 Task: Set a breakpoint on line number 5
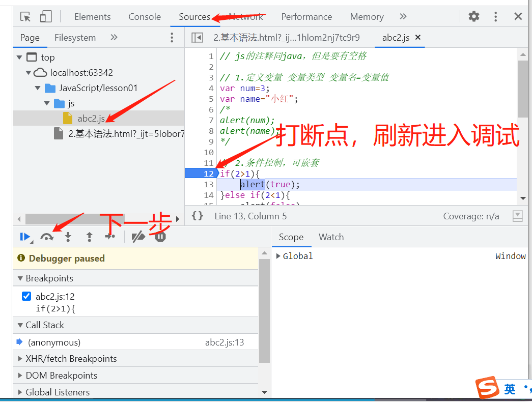[211, 99]
